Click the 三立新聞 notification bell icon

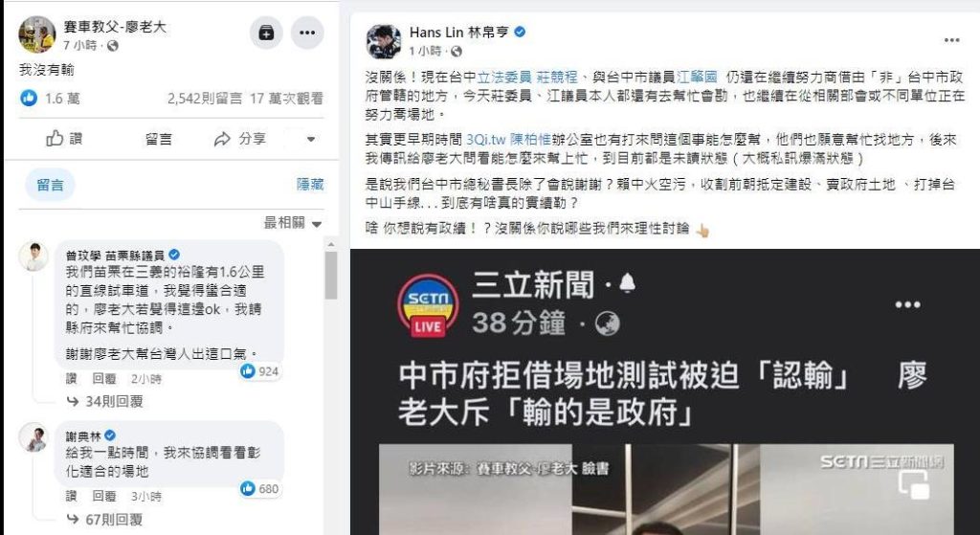click(x=627, y=283)
